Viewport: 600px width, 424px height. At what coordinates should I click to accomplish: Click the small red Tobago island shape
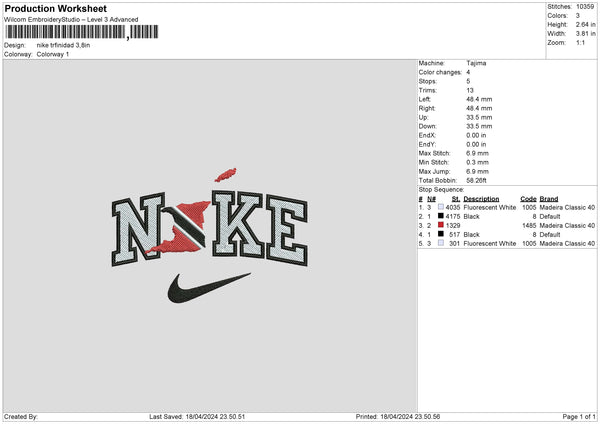[x=226, y=175]
